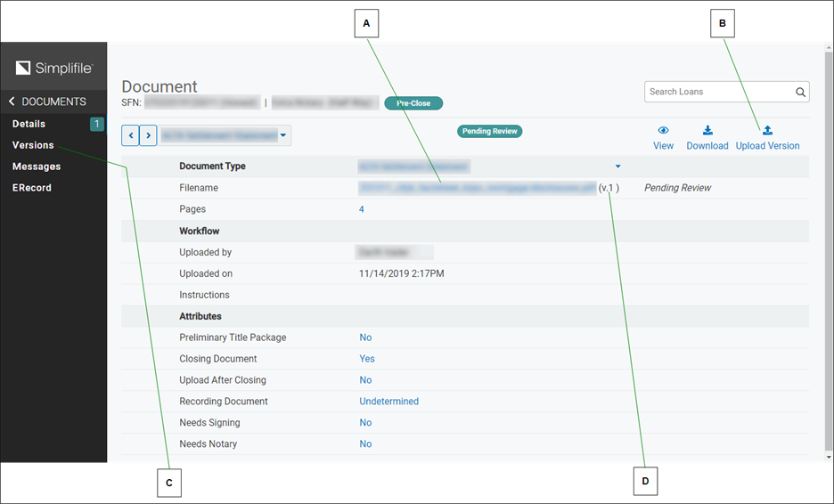Click the scrollbar down arrow

click(829, 457)
